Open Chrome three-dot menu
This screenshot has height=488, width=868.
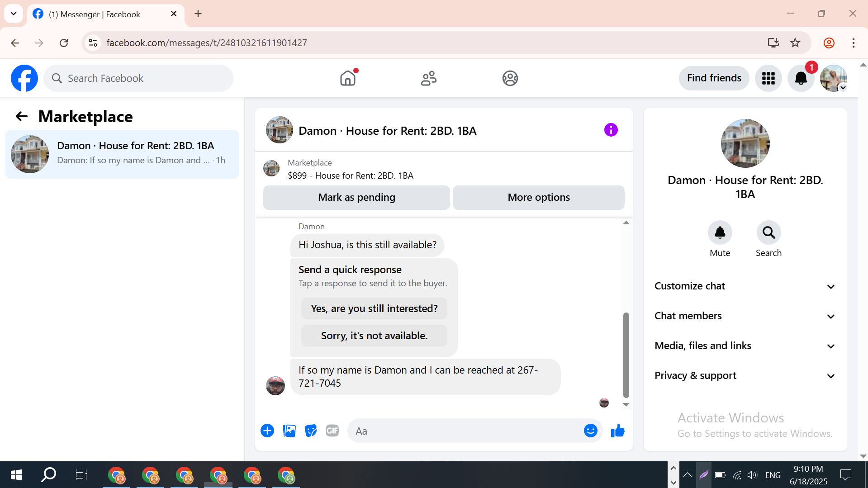(x=853, y=43)
